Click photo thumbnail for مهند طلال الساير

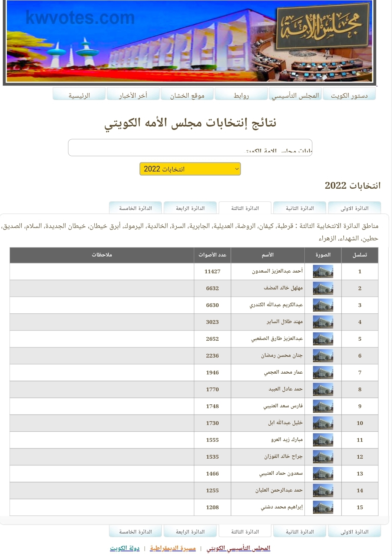point(323,322)
